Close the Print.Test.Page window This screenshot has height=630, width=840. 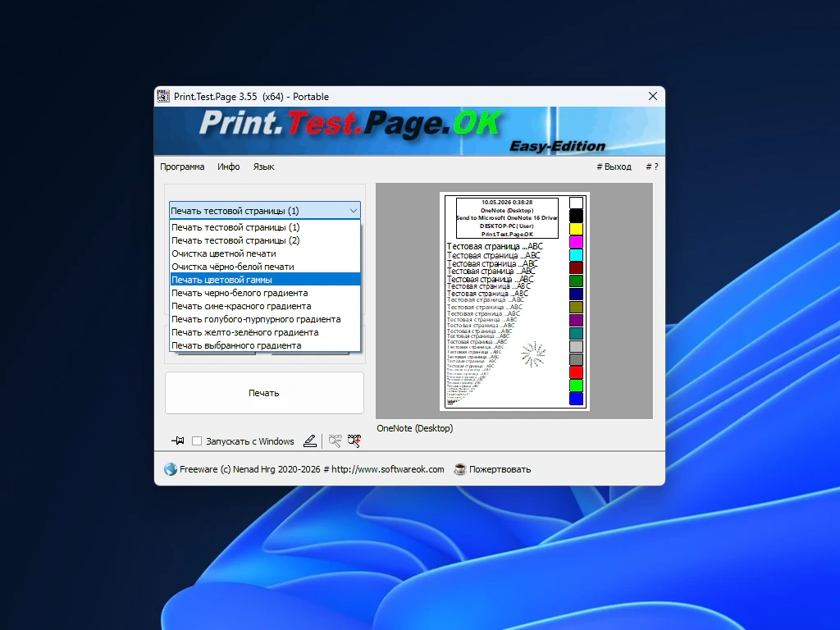point(652,96)
